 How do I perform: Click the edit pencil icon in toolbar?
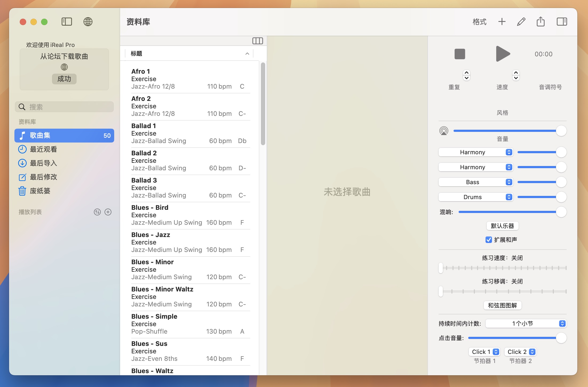click(x=522, y=22)
